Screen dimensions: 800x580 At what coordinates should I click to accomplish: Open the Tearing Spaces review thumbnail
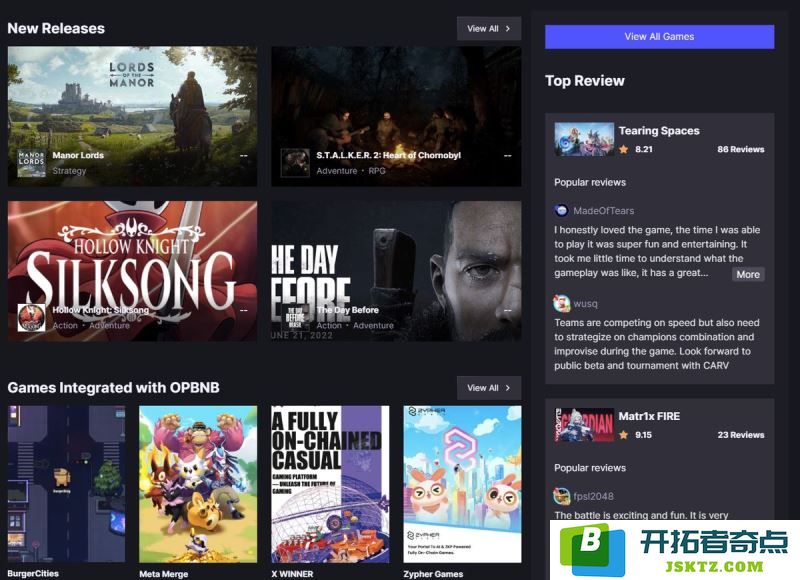click(x=584, y=139)
